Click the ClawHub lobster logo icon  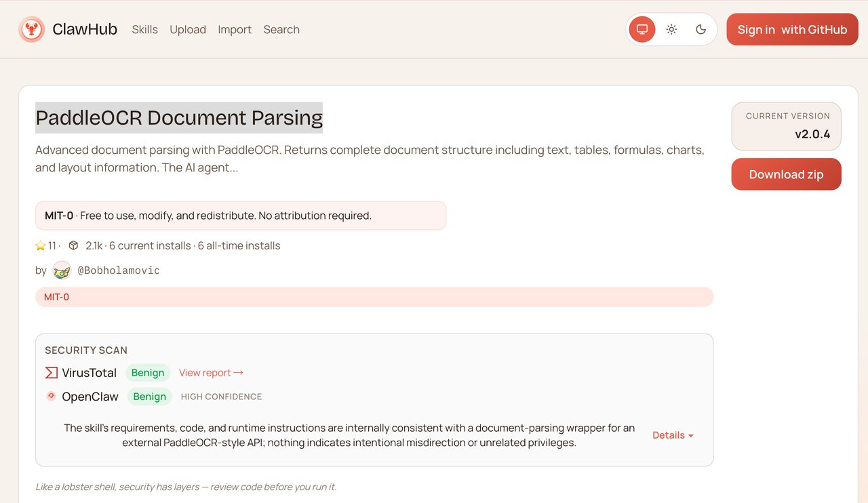click(31, 29)
